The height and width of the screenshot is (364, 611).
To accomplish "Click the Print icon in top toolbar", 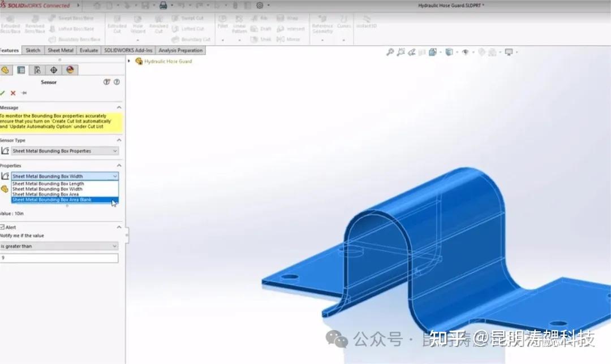I will tap(163, 6).
